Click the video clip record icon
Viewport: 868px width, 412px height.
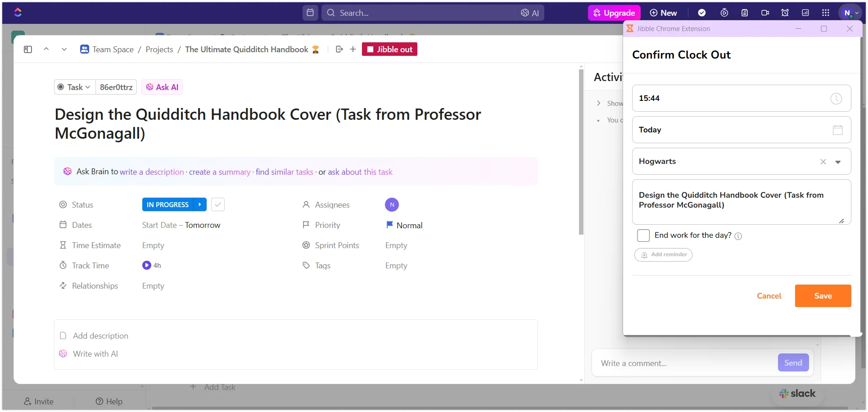pos(765,13)
